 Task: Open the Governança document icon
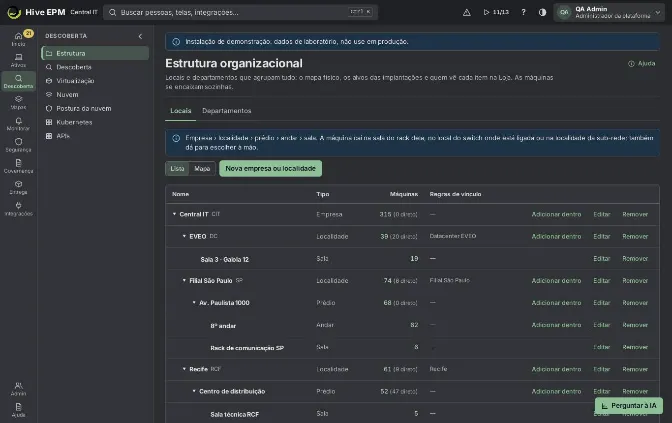tap(18, 166)
